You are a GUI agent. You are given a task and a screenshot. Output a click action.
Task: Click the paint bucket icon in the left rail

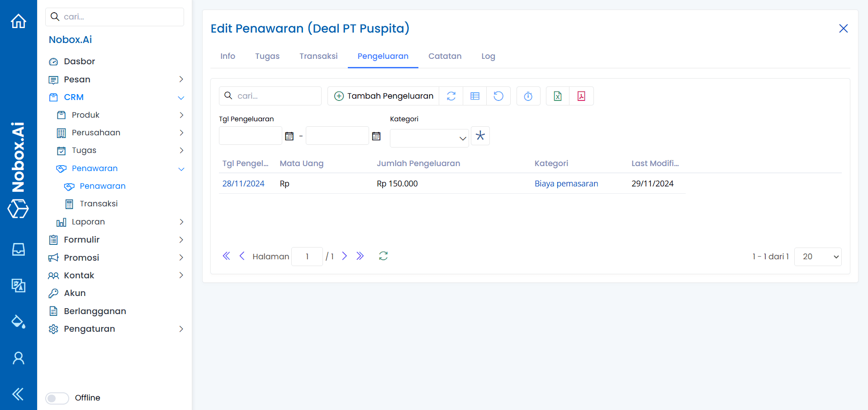coord(18,322)
